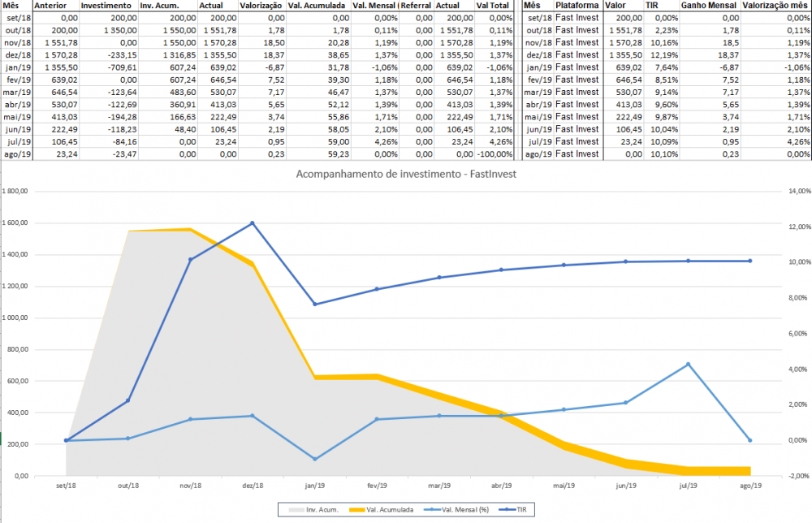Click the 'Plataforma' header in right table
Image resolution: width=812 pixels, height=523 pixels.
(577, 5)
